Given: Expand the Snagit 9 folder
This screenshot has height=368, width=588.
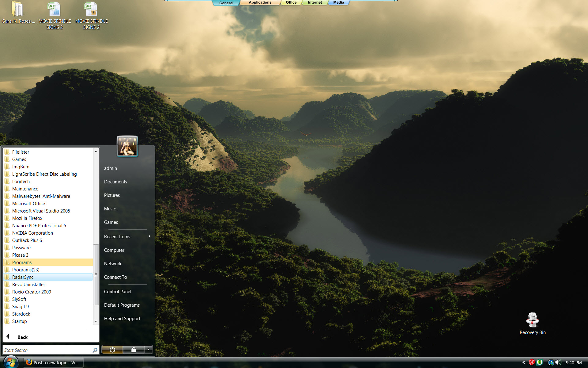Looking at the screenshot, I should [48, 307].
